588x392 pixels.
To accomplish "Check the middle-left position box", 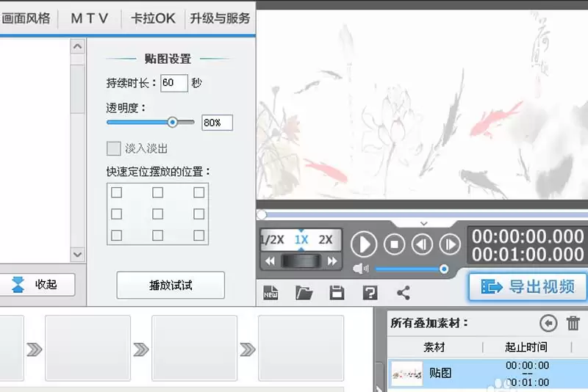I will 117,214.
